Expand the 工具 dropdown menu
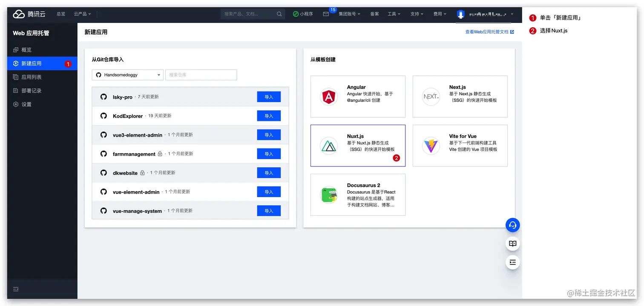This screenshot has width=644, height=306. pos(394,14)
